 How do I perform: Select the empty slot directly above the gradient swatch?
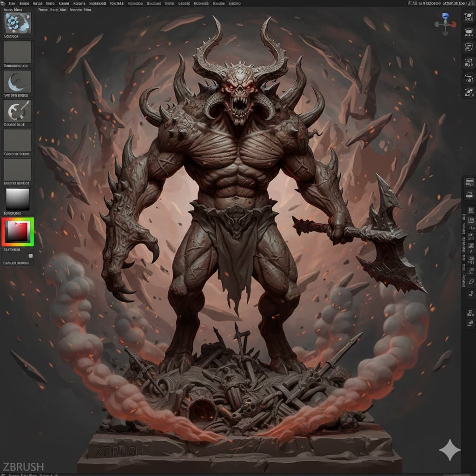pos(18,170)
